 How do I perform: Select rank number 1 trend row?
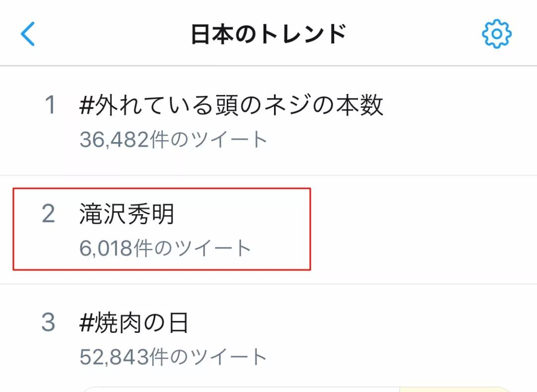pos(268,120)
